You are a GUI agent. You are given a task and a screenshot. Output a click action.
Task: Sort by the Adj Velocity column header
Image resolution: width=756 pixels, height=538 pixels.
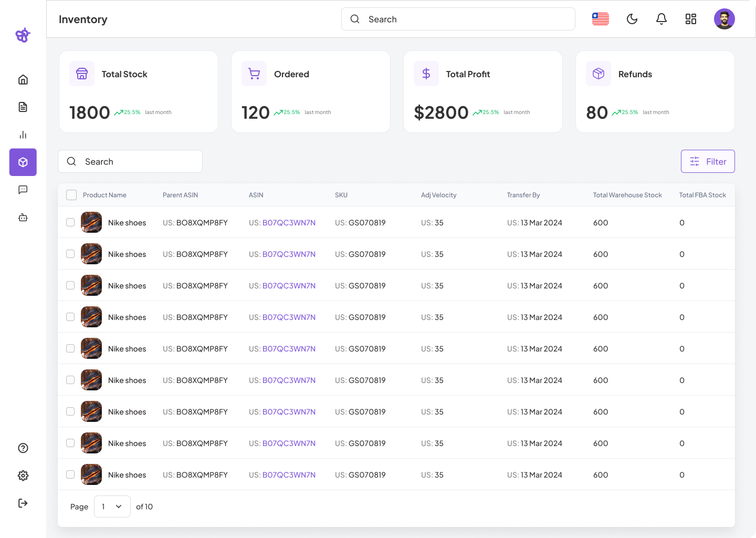pyautogui.click(x=438, y=195)
